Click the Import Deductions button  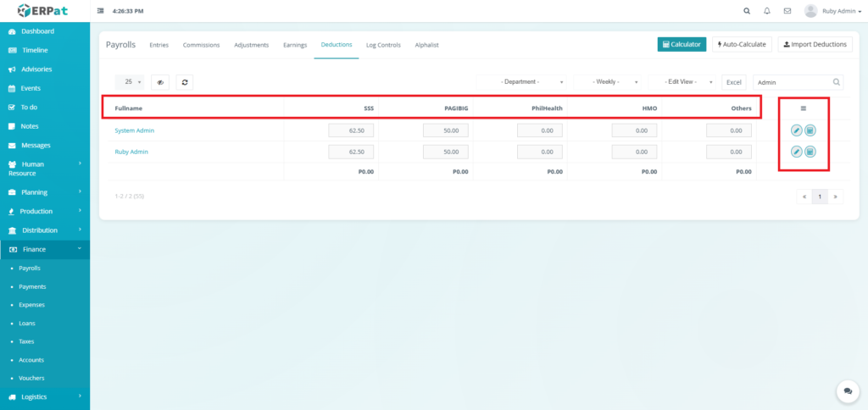pyautogui.click(x=815, y=44)
